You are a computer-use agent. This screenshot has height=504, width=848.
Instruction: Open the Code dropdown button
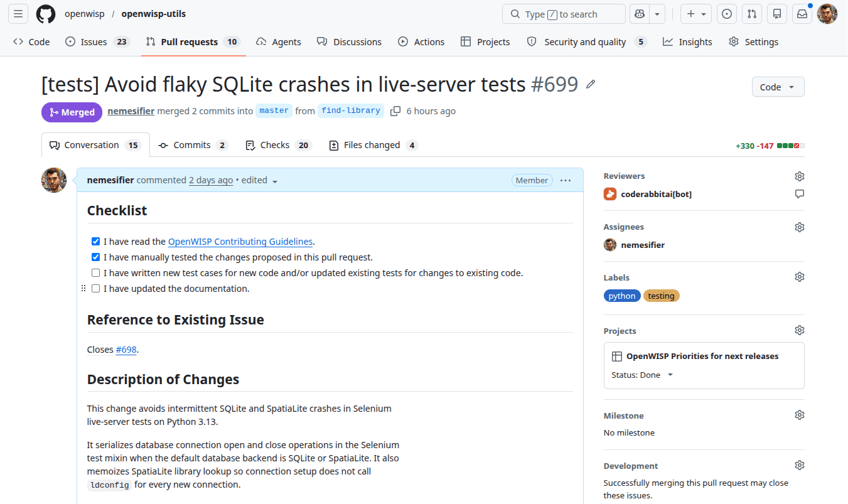click(x=778, y=87)
